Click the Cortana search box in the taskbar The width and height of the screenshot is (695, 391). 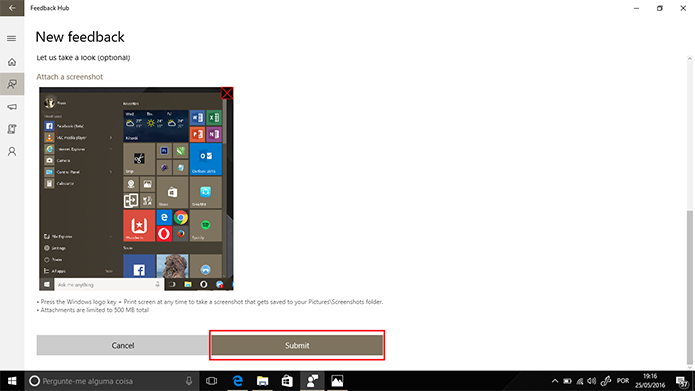coord(111,381)
